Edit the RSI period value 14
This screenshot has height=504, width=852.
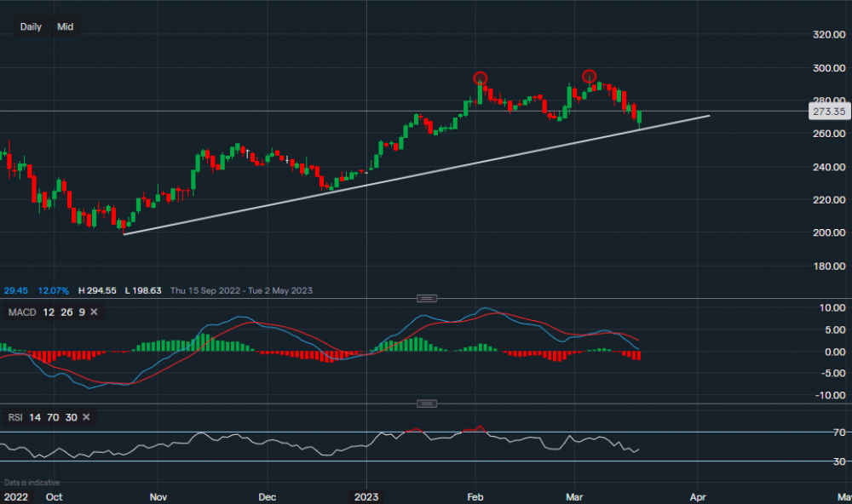click(35, 417)
